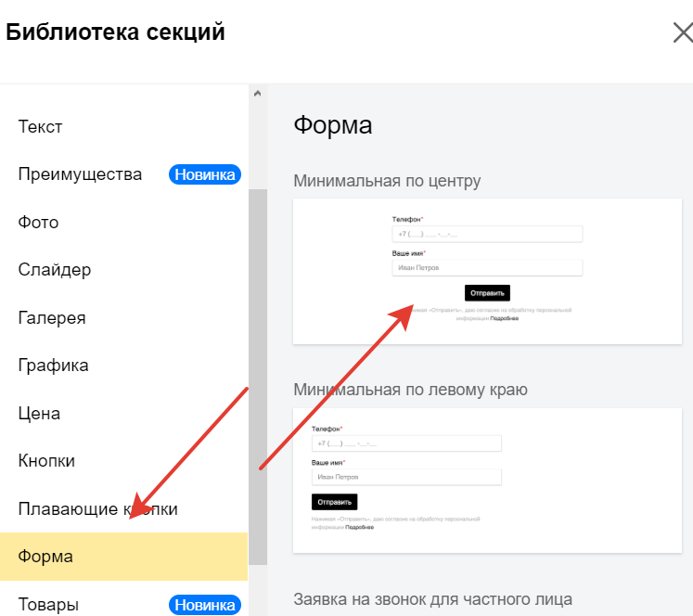Image resolution: width=693 pixels, height=616 pixels.
Task: Click the sidebar scrollbar up arrow
Action: 258,94
